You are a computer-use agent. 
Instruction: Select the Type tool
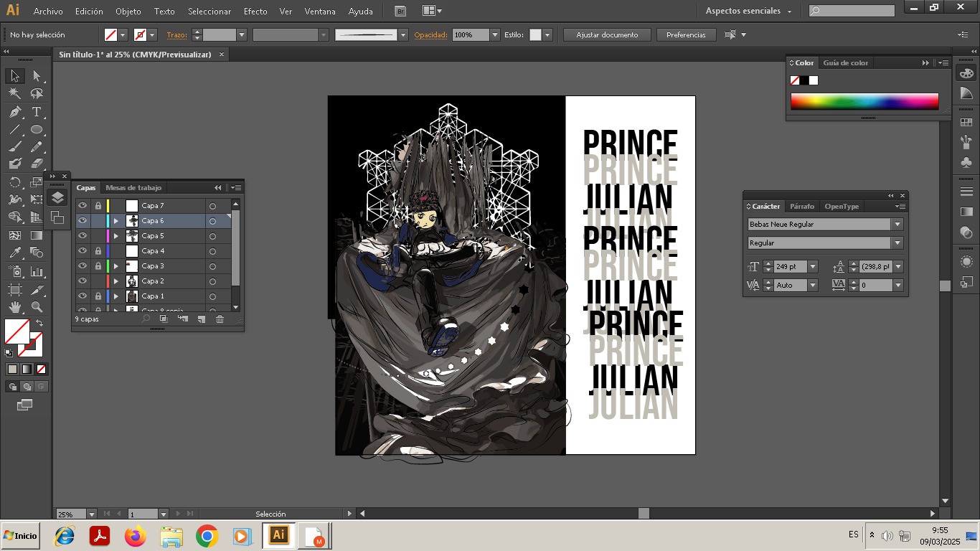tap(37, 112)
